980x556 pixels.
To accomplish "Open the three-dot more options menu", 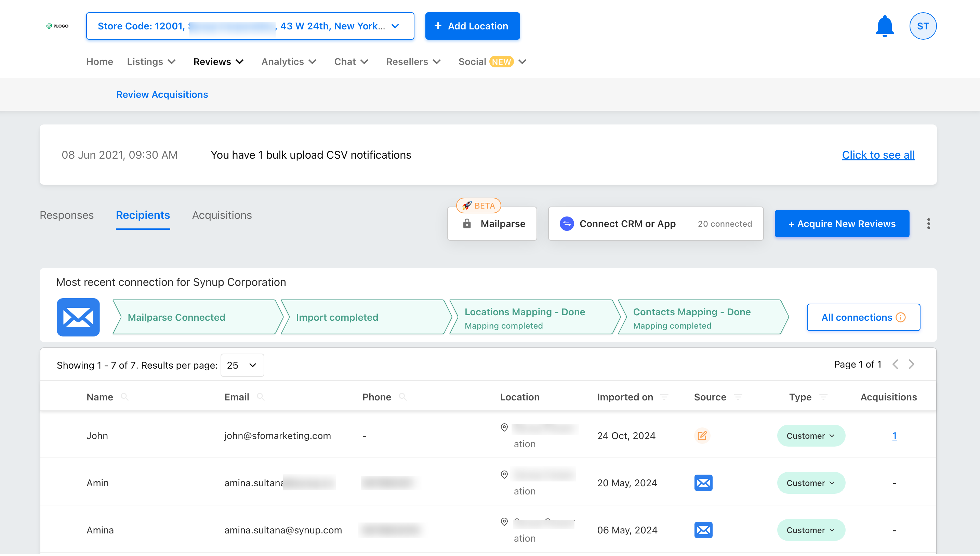I will [928, 224].
